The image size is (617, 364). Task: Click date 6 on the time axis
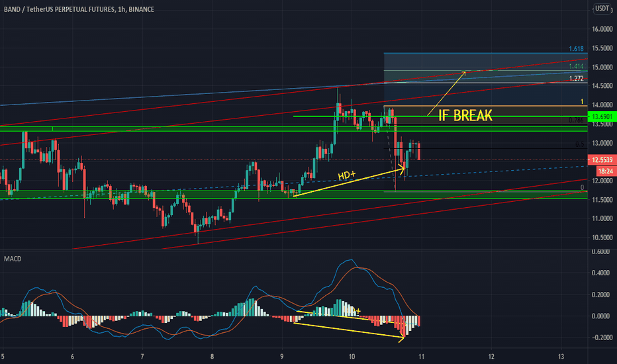[72, 357]
